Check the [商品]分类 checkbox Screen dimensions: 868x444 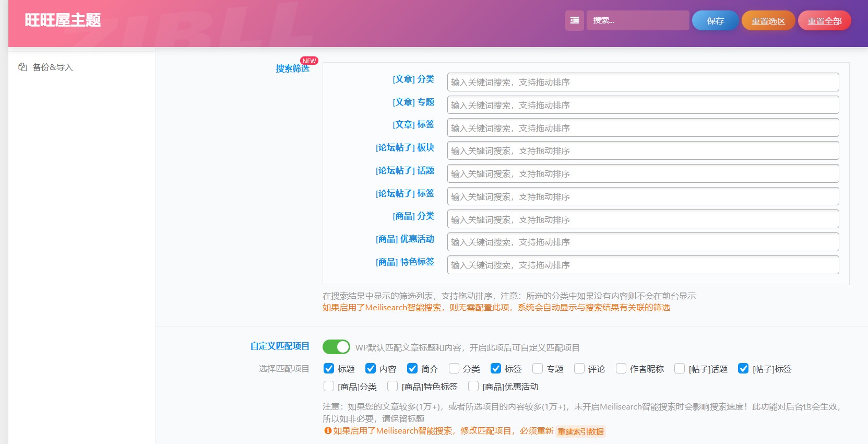click(x=329, y=386)
